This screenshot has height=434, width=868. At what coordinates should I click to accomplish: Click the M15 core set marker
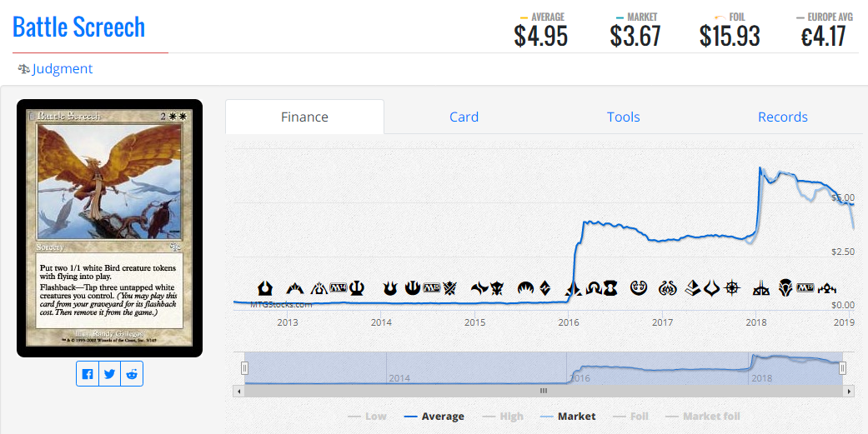pyautogui.click(x=432, y=287)
